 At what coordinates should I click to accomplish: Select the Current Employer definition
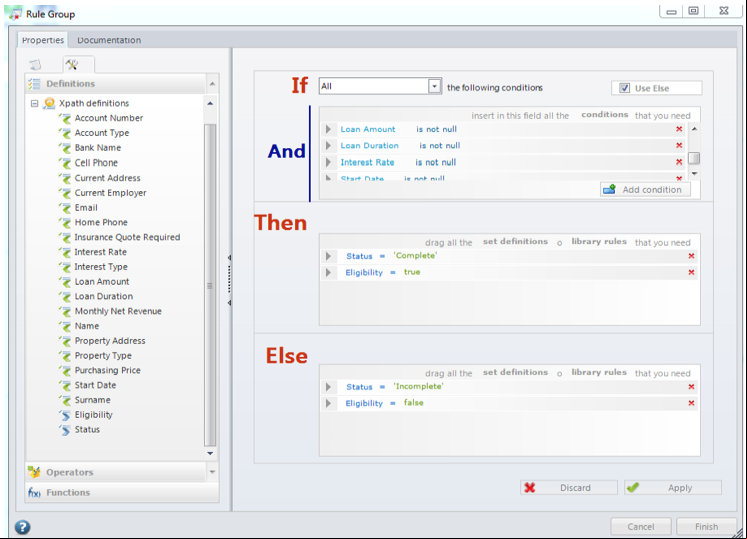111,193
